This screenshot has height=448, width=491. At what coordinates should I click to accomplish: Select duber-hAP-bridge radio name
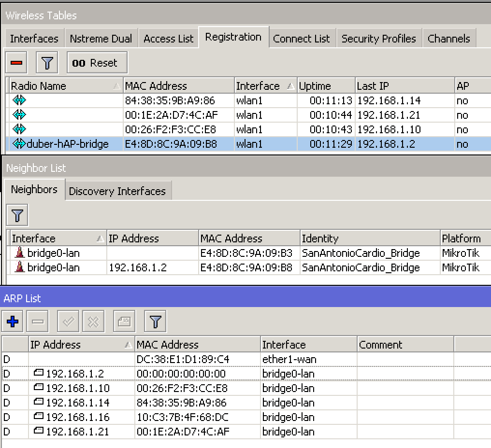(x=68, y=144)
